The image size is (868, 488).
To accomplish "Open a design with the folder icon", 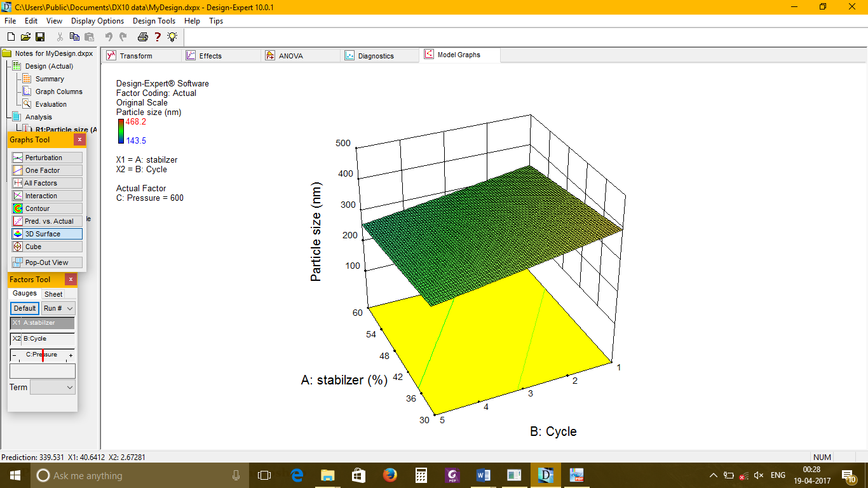I will pyautogui.click(x=25, y=37).
